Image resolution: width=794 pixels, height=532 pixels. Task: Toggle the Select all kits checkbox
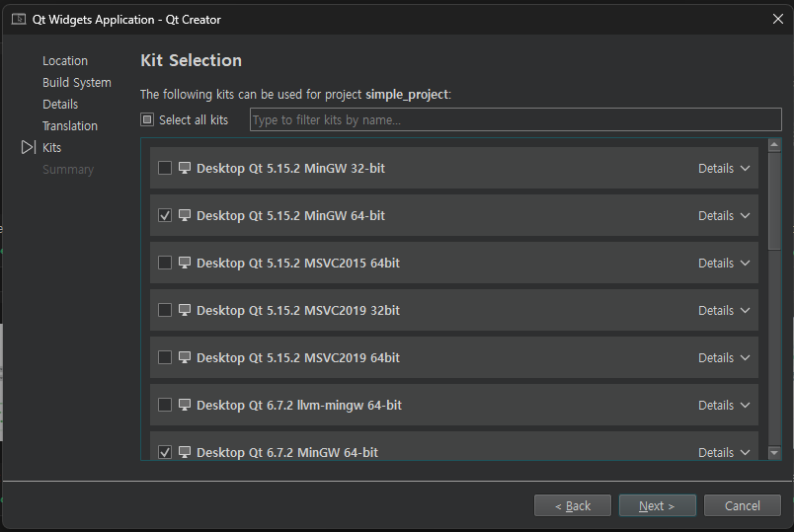click(x=147, y=119)
